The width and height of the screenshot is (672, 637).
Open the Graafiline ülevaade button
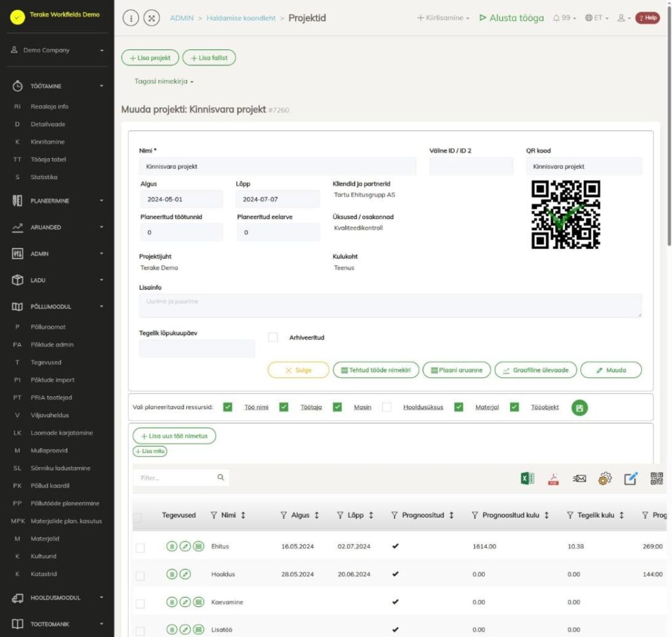pyautogui.click(x=535, y=370)
